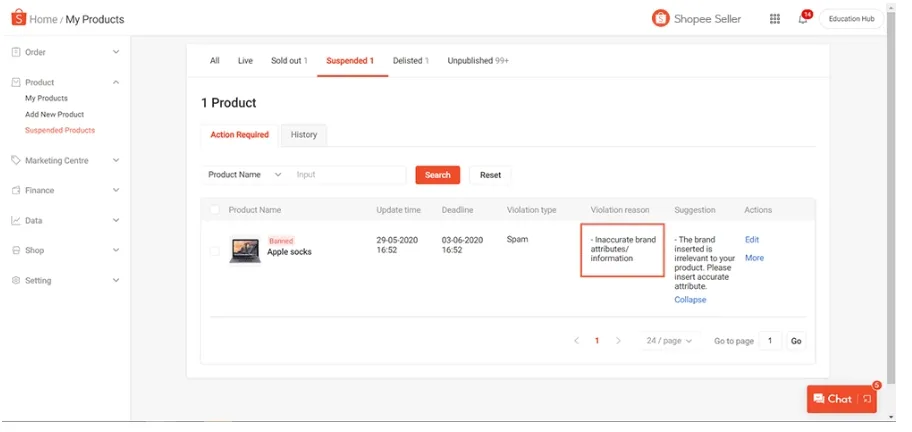Image resolution: width=912 pixels, height=432 pixels.
Task: Click the Go to page number field
Action: 771,341
